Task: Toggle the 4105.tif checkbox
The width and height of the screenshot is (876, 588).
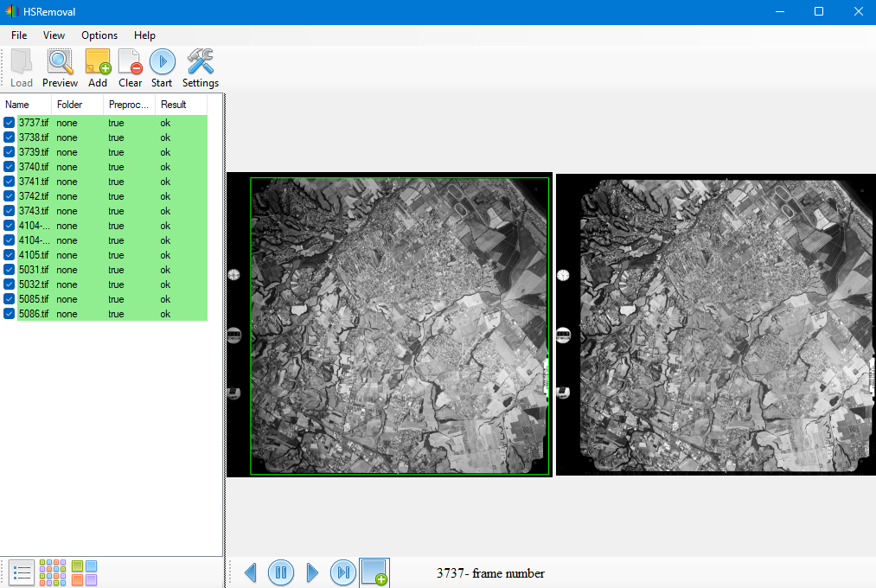Action: click(9, 254)
